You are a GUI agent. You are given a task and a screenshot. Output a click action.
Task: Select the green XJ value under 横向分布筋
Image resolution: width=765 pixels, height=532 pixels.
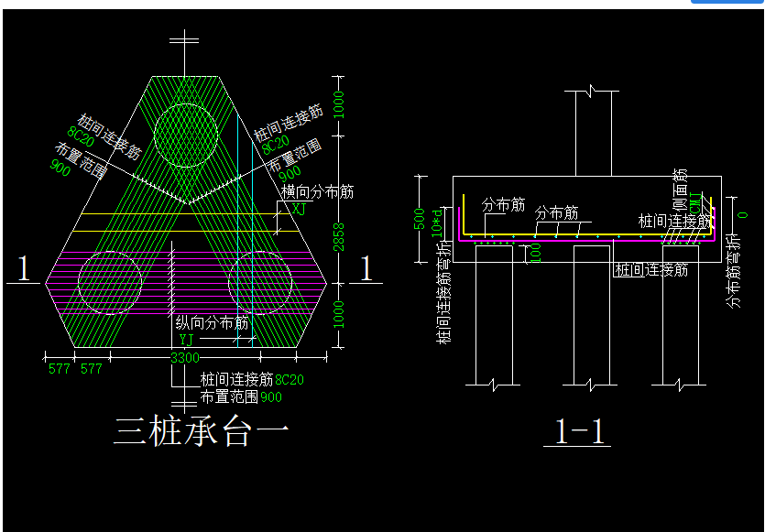click(299, 209)
